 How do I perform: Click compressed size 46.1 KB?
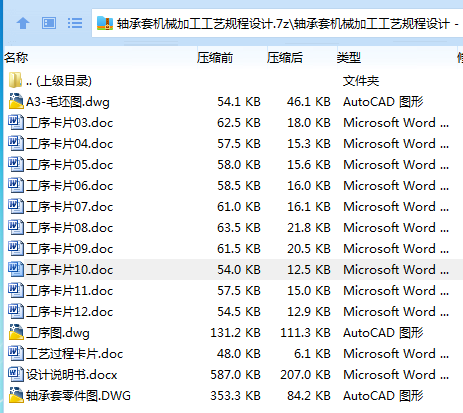click(x=309, y=102)
